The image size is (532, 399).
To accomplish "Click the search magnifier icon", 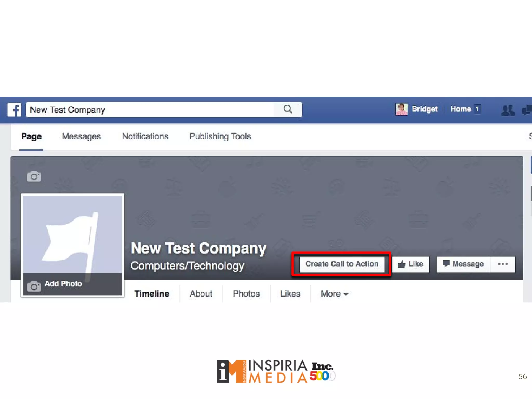I will [x=288, y=109].
